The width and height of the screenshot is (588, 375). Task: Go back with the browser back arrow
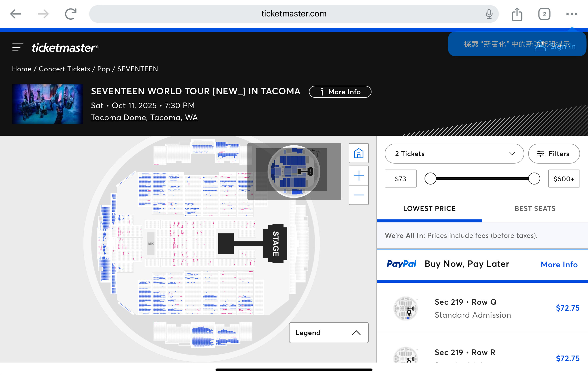coord(16,14)
